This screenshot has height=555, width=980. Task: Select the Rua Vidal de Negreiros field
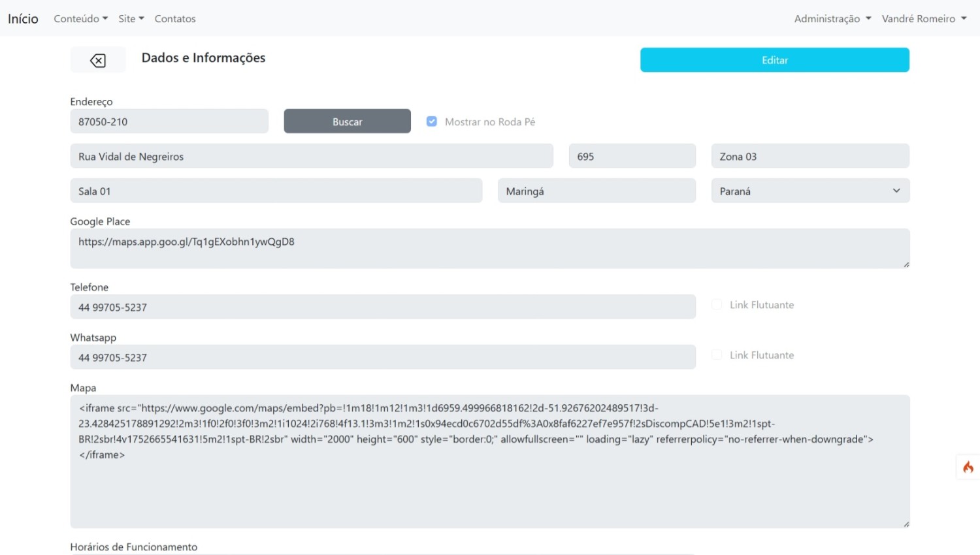311,157
